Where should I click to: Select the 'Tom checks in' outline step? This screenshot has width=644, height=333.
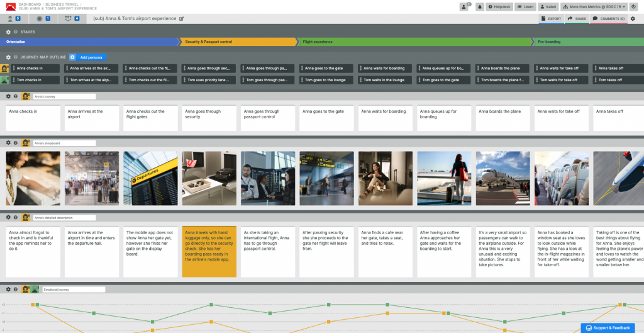pos(35,80)
